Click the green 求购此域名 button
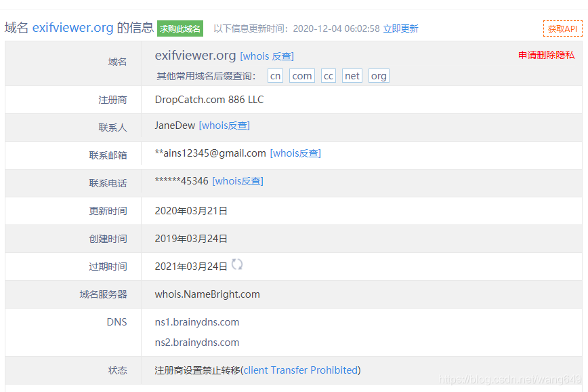 coord(180,28)
